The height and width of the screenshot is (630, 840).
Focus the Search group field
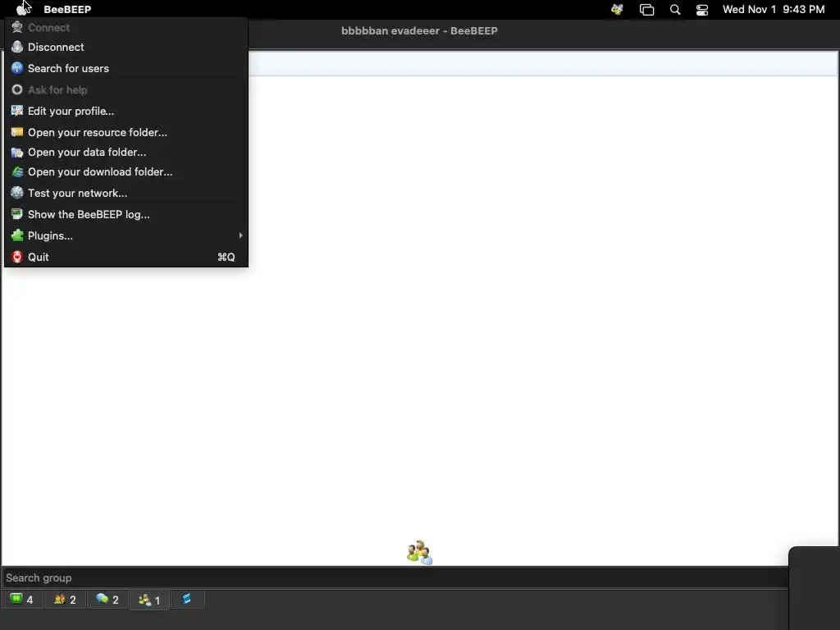coord(395,577)
